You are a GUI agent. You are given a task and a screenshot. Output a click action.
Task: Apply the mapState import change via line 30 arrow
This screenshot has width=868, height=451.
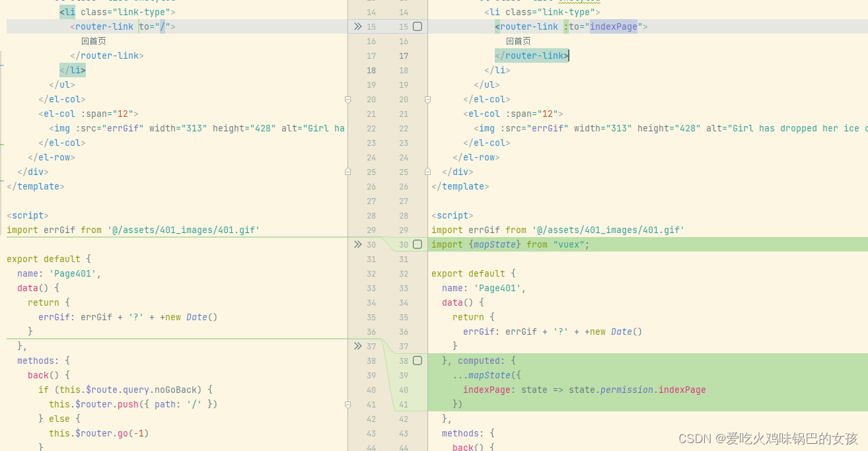[x=357, y=244]
